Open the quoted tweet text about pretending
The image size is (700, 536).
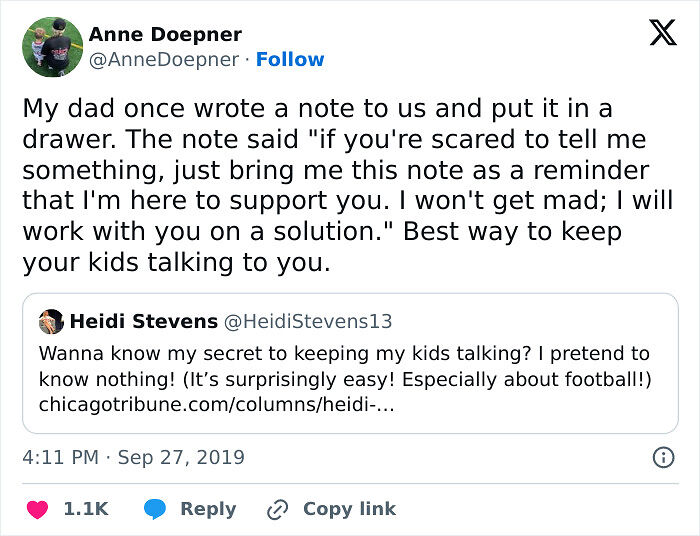pos(344,366)
